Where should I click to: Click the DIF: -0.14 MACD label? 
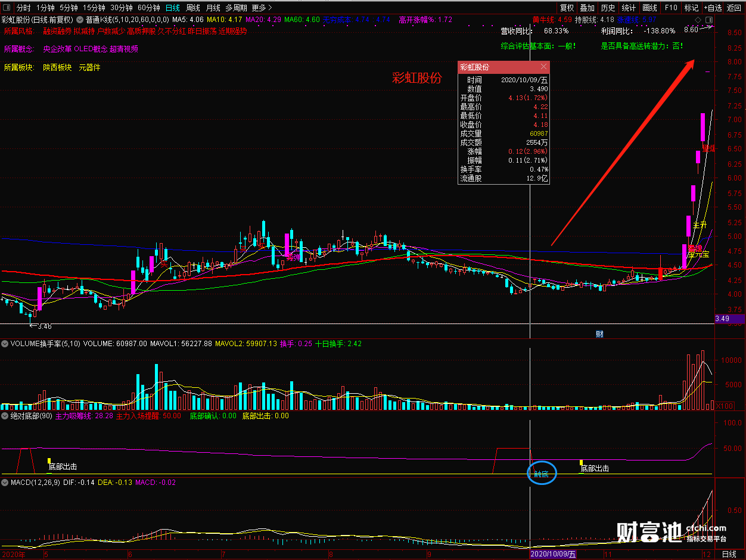pyautogui.click(x=79, y=483)
